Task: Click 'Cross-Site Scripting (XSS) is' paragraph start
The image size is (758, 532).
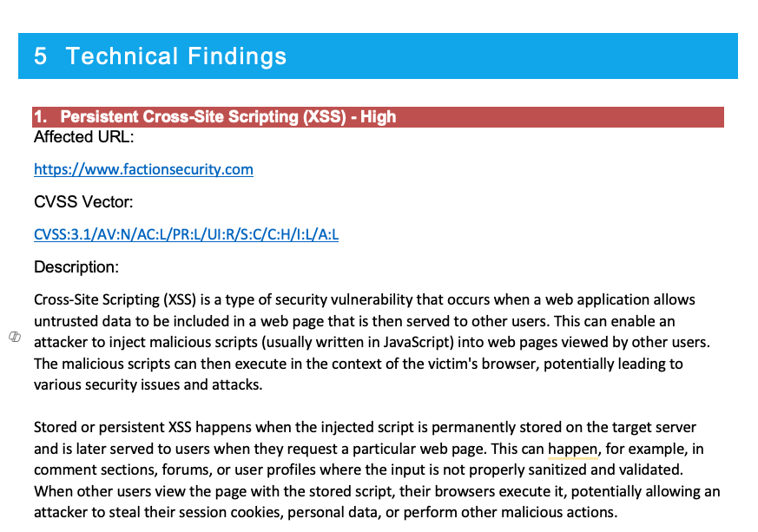Action: click(122, 299)
